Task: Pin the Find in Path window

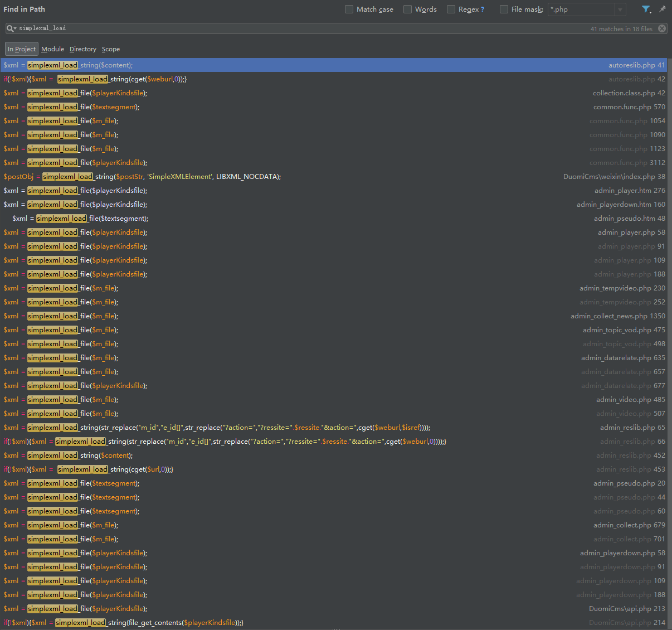Action: click(x=662, y=9)
